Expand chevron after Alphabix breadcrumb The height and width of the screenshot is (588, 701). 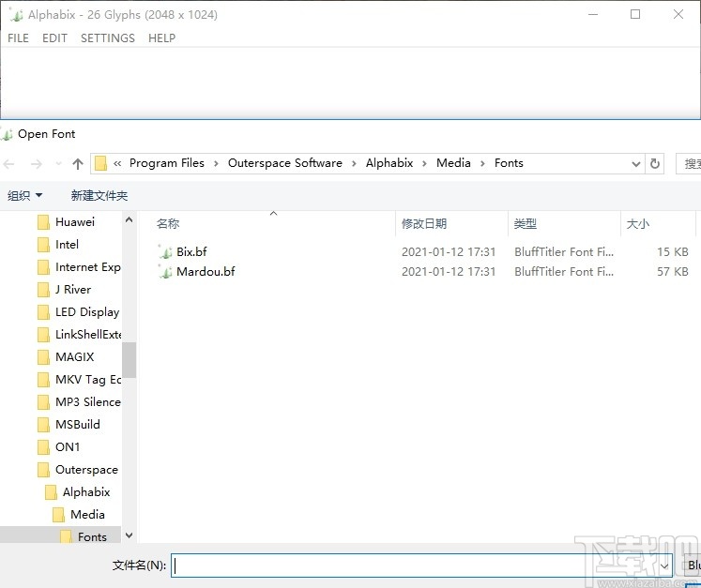pyautogui.click(x=424, y=164)
